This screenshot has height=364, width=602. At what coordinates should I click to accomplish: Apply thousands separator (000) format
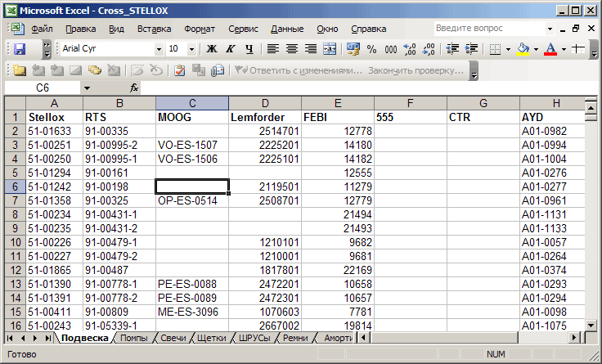click(391, 49)
